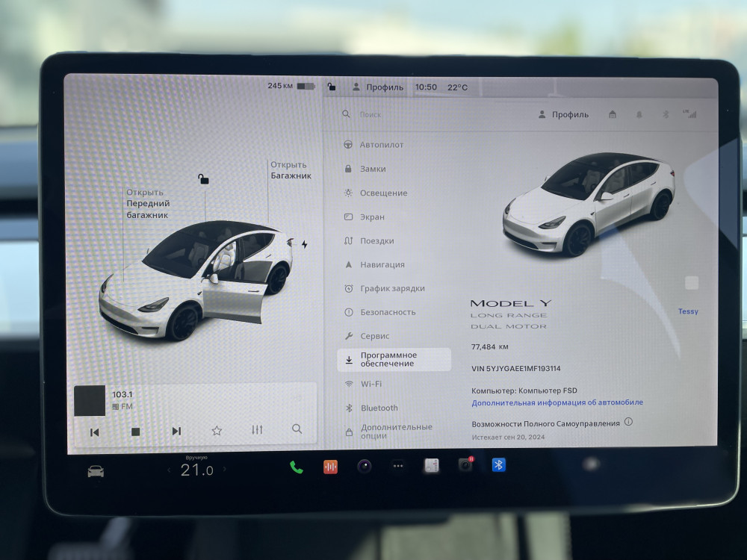Screen dimensions: 747x560
Task: Tap the lock icon in top status bar
Action: 332,87
